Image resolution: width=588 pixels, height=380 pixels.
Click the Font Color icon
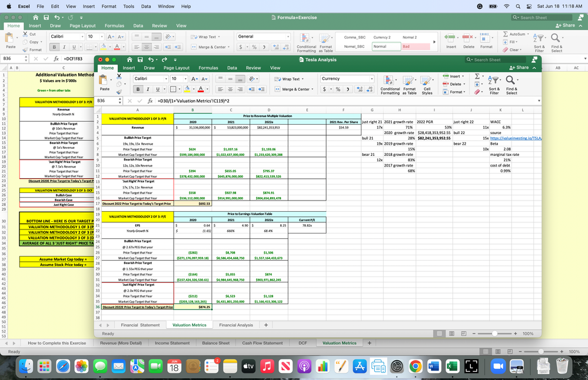coord(201,89)
